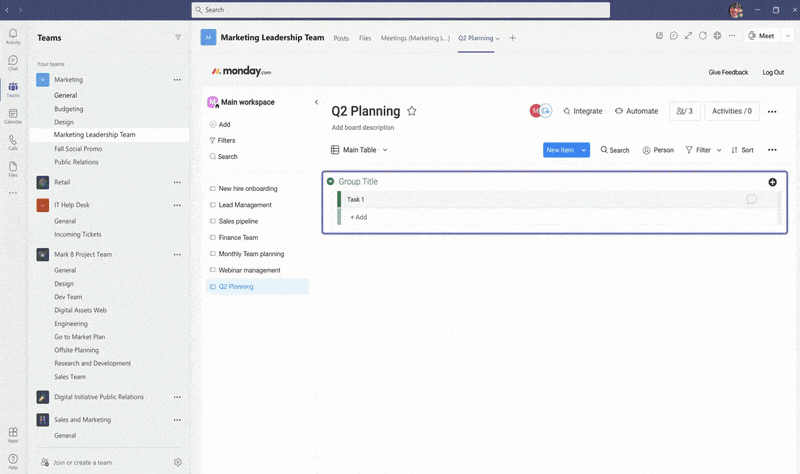Click the Activities / 0 button

point(731,111)
